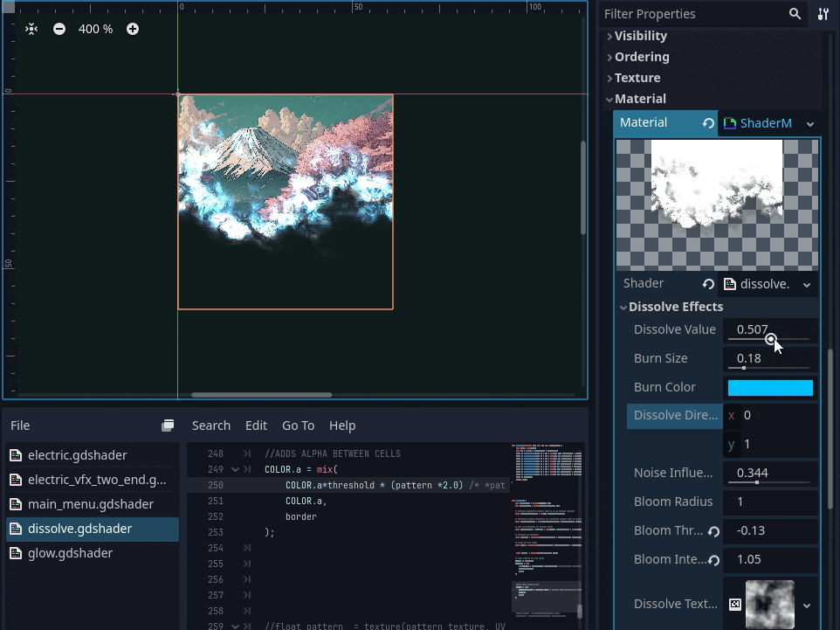
Task: Edit the Bloom Radius value
Action: [x=770, y=502]
